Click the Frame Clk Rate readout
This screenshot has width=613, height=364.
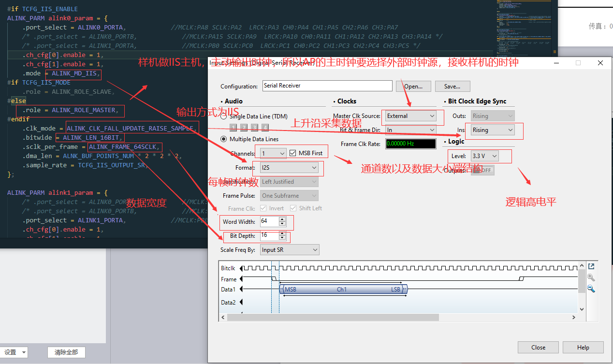click(x=410, y=144)
